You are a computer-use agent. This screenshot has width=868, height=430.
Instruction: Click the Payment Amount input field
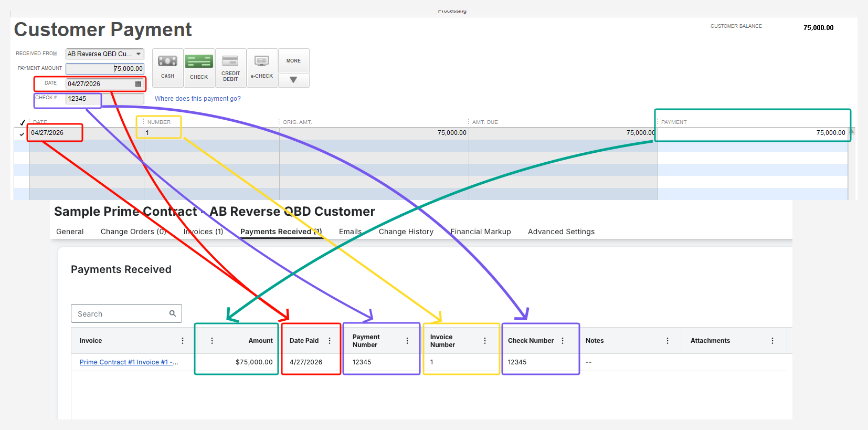pyautogui.click(x=105, y=69)
